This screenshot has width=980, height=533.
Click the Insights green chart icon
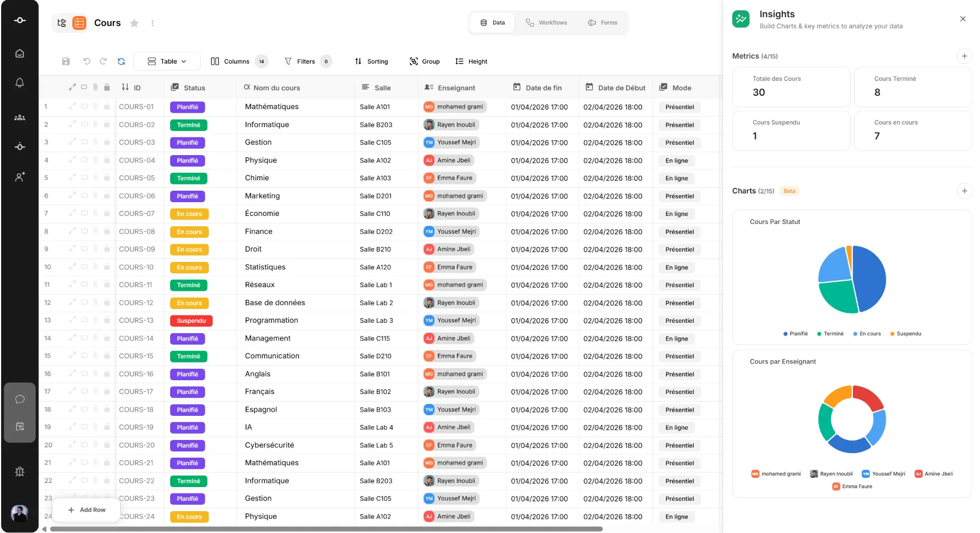(x=741, y=19)
